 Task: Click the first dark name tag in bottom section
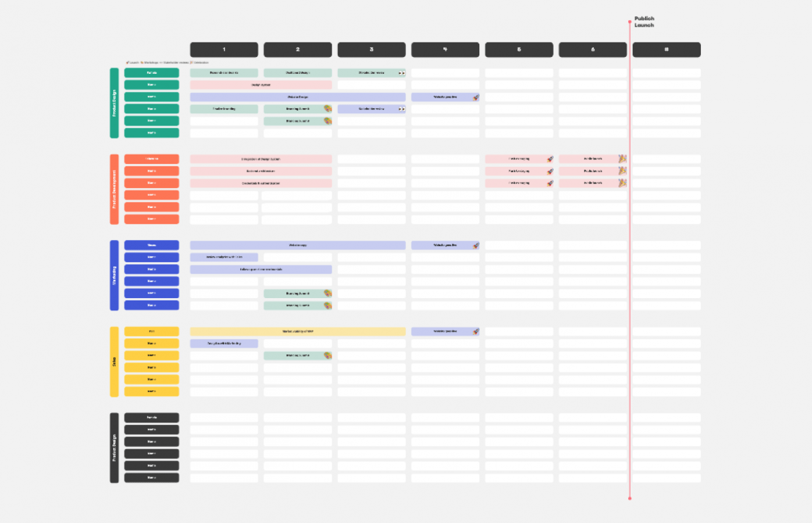click(x=152, y=418)
